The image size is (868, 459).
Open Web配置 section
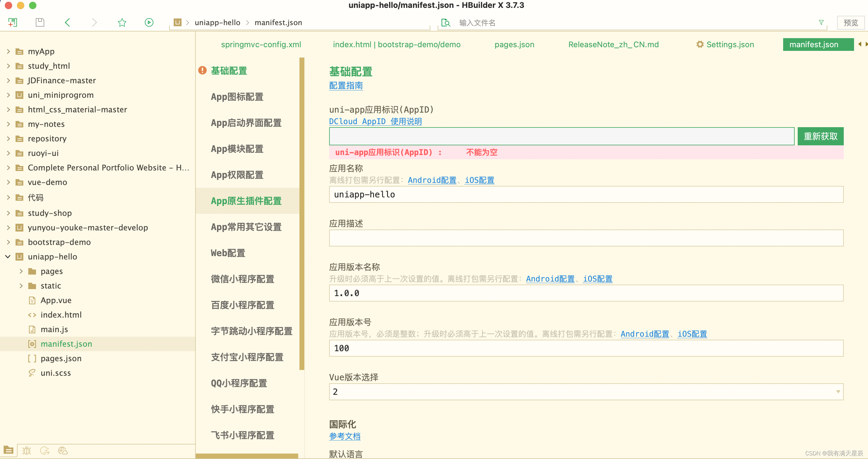tap(228, 253)
